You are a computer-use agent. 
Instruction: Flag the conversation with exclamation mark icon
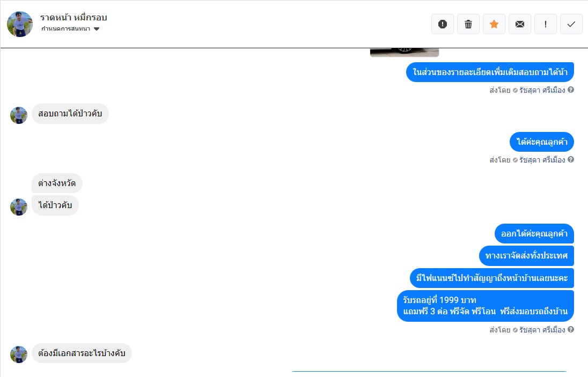545,24
